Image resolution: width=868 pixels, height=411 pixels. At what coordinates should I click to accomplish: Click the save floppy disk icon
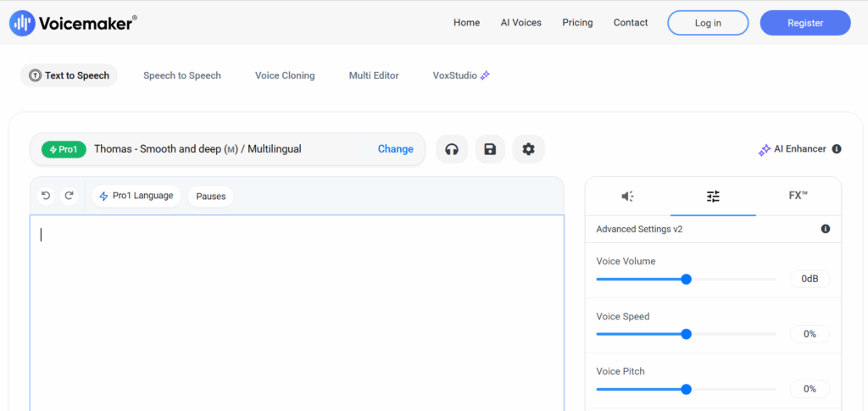490,149
